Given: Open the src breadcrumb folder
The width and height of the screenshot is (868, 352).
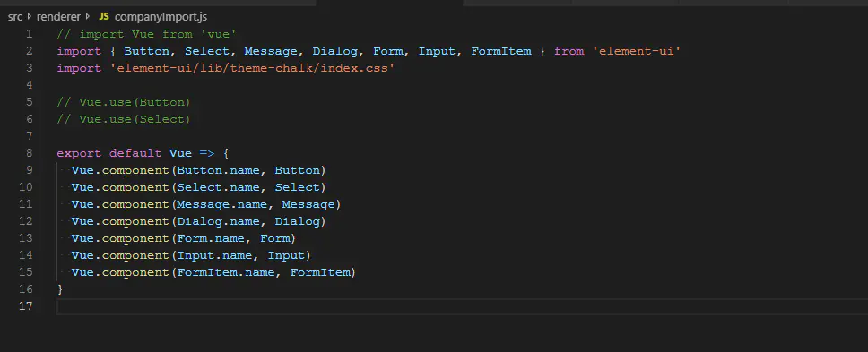Looking at the screenshot, I should pos(15,17).
